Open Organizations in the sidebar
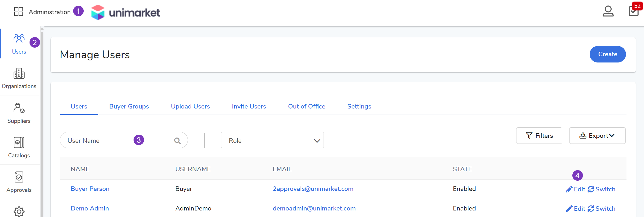This screenshot has width=644, height=217. coord(19,78)
